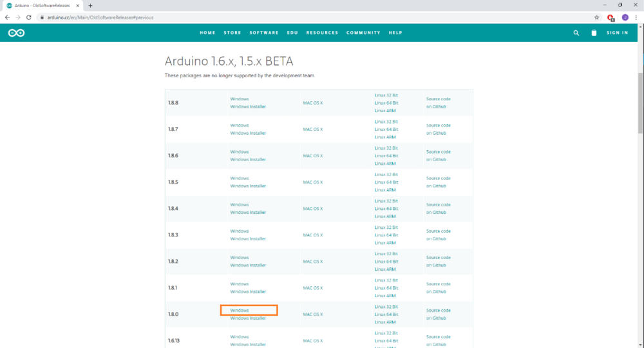This screenshot has width=644, height=348.
Task: Reload the page with refresh icon
Action: click(29, 17)
